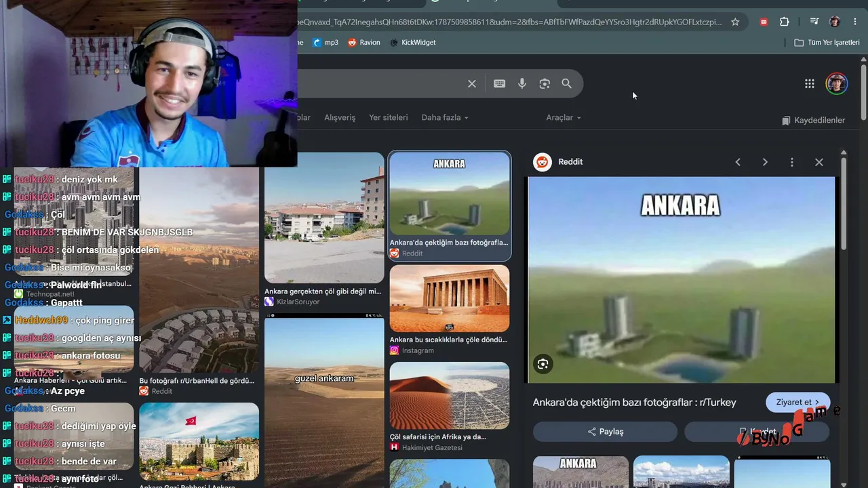Submit search with the magnifier icon

click(567, 83)
